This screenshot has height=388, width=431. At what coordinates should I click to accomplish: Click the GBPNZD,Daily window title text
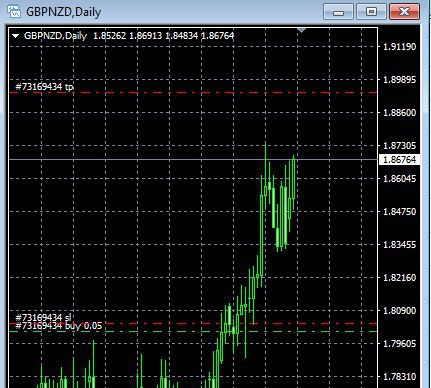tap(63, 12)
